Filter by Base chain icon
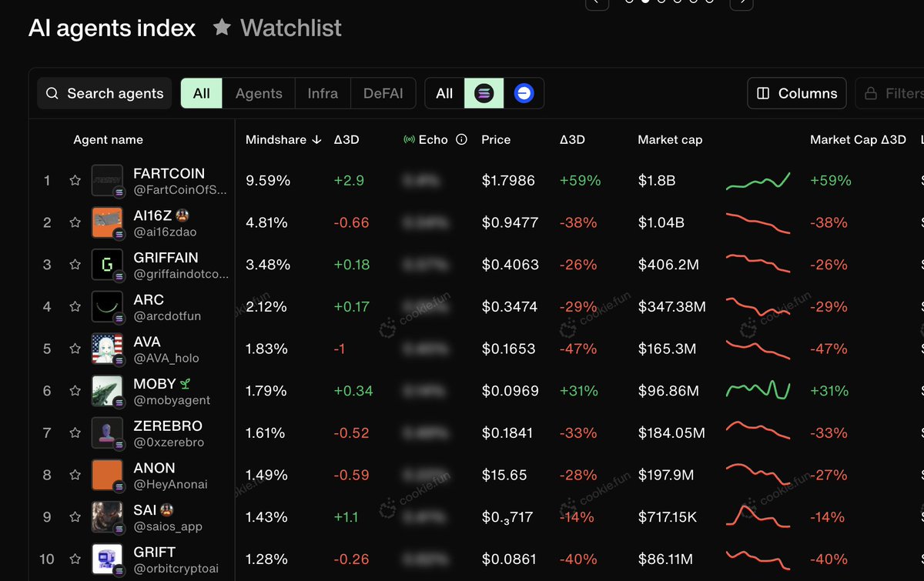Image resolution: width=924 pixels, height=581 pixels. tap(524, 93)
